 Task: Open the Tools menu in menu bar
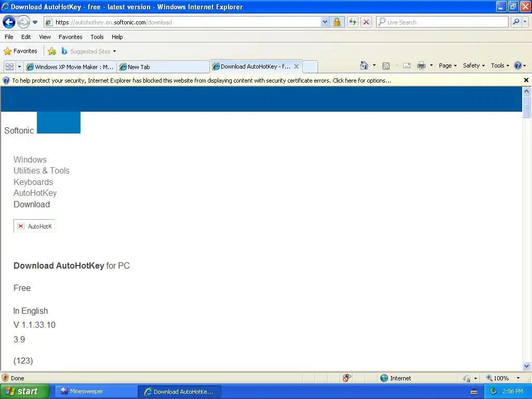[x=97, y=37]
